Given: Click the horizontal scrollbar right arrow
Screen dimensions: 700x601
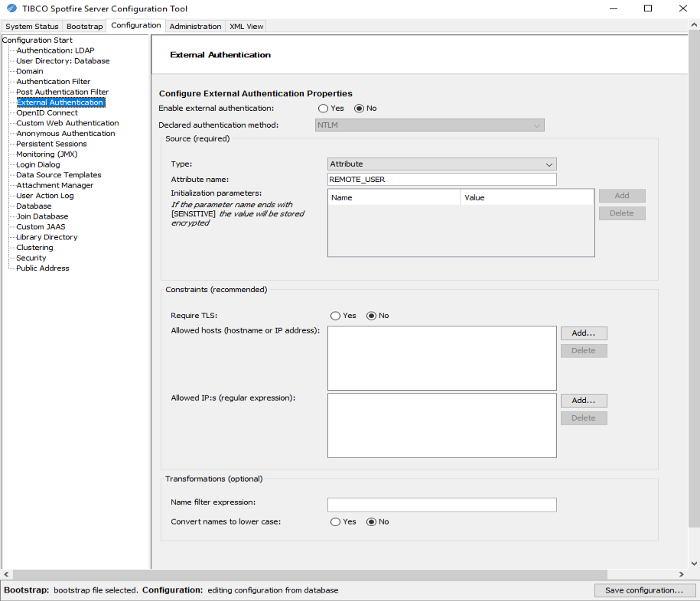Looking at the screenshot, I should (681, 574).
